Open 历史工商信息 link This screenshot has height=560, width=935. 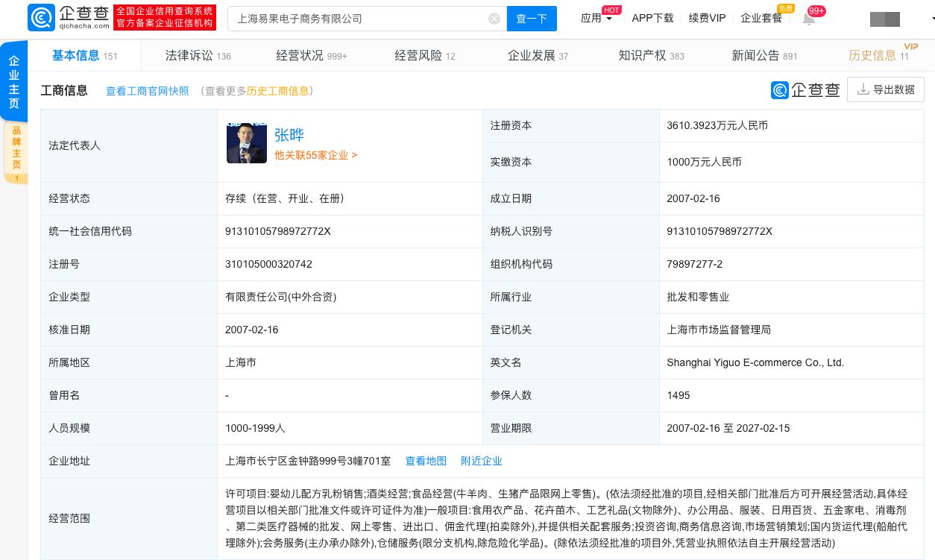coord(277,91)
